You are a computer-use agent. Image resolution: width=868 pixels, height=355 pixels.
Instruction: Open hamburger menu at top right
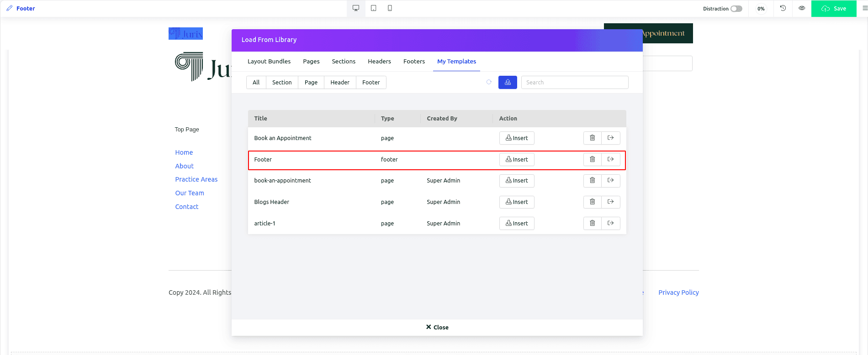(864, 8)
